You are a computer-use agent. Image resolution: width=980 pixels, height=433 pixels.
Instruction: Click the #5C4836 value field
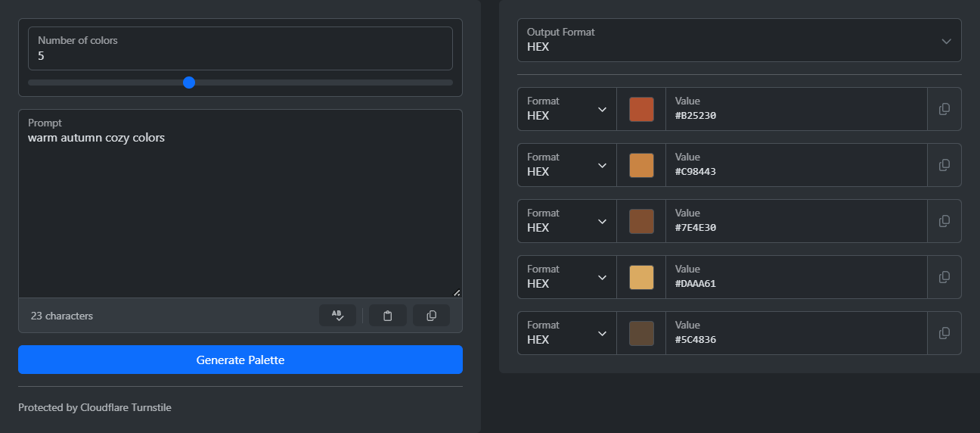pyautogui.click(x=796, y=333)
